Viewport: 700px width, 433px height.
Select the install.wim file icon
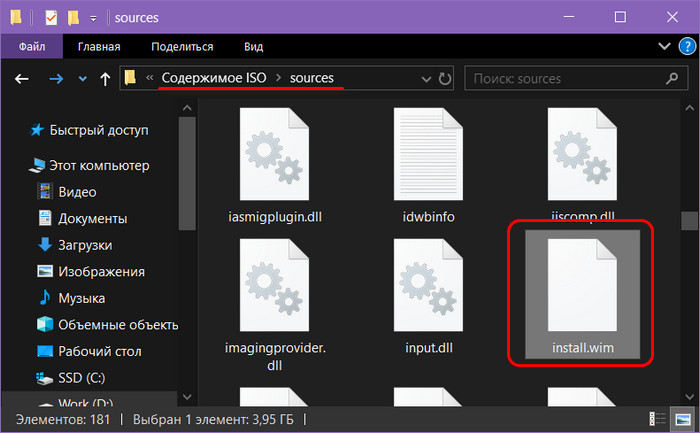582,285
